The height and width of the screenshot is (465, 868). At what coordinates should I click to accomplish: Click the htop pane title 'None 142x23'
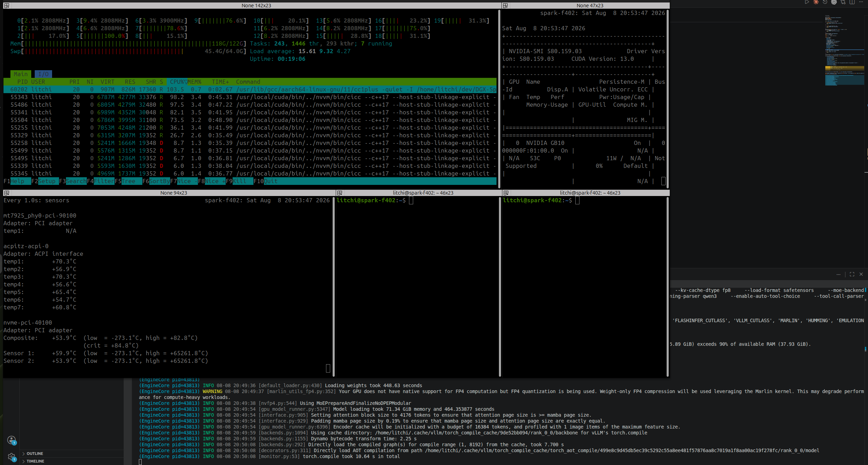tap(256, 6)
